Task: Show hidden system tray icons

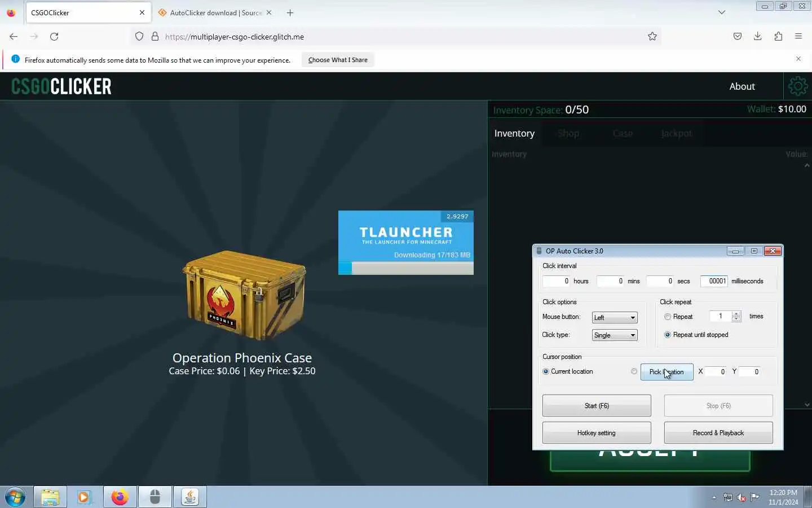Action: [x=714, y=498]
